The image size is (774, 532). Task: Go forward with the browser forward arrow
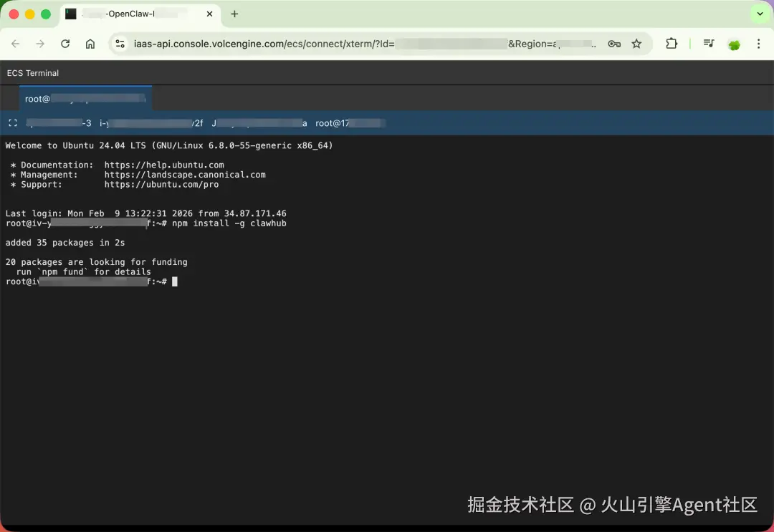point(40,44)
